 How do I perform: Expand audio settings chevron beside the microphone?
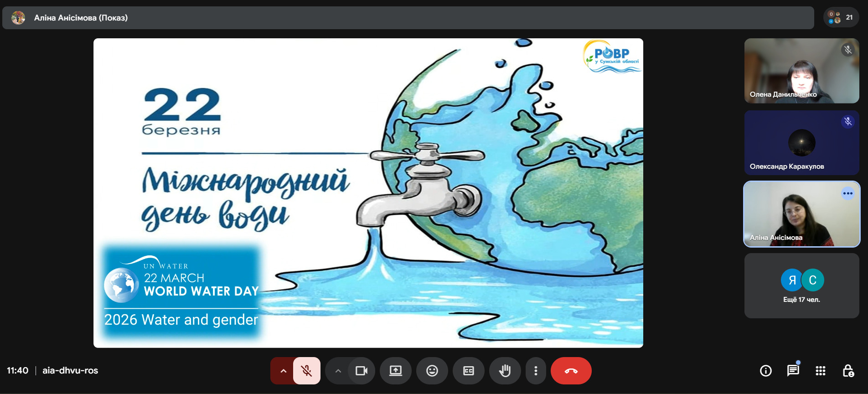click(283, 371)
